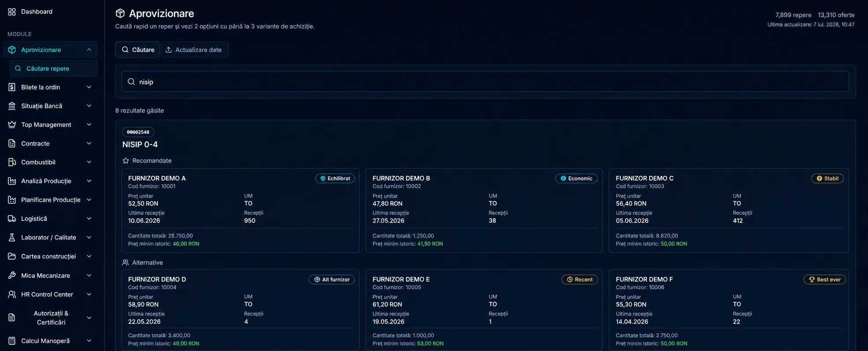Click the NISIP 0-4 item heading
The image size is (868, 351).
(x=140, y=144)
